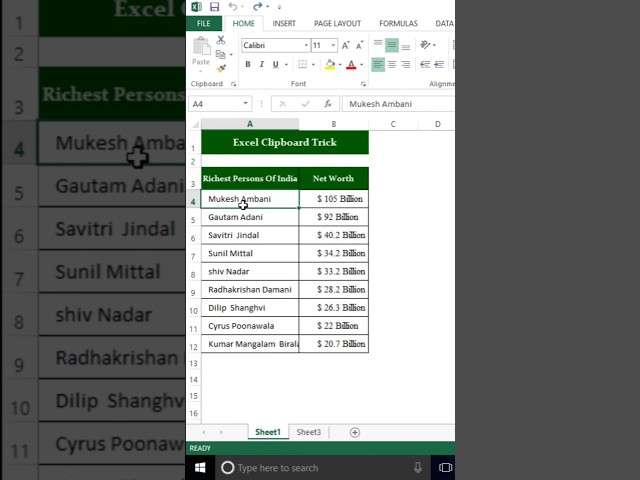Select the Gautam Adani cell
Image resolution: width=640 pixels, height=480 pixels.
(250, 217)
